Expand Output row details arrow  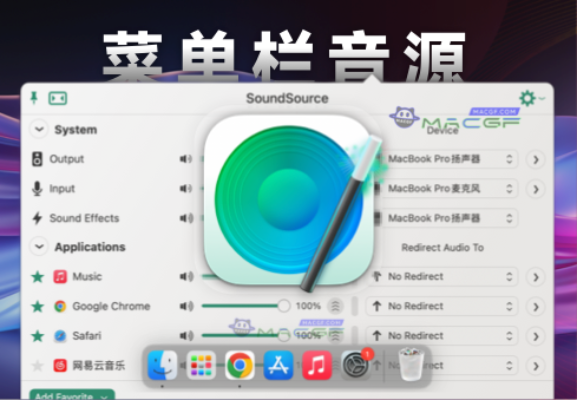535,159
